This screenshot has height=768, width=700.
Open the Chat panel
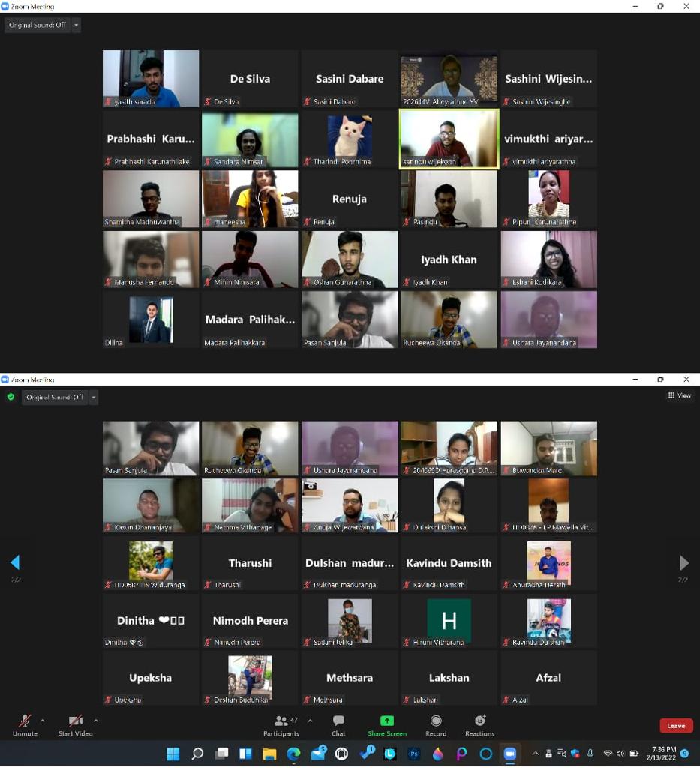[x=338, y=724]
